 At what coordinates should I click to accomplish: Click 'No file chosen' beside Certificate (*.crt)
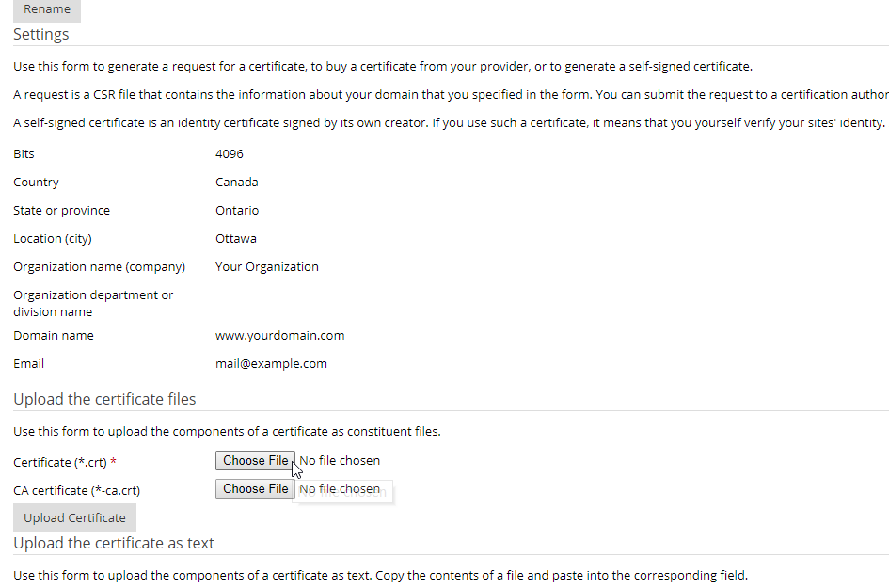(x=340, y=460)
